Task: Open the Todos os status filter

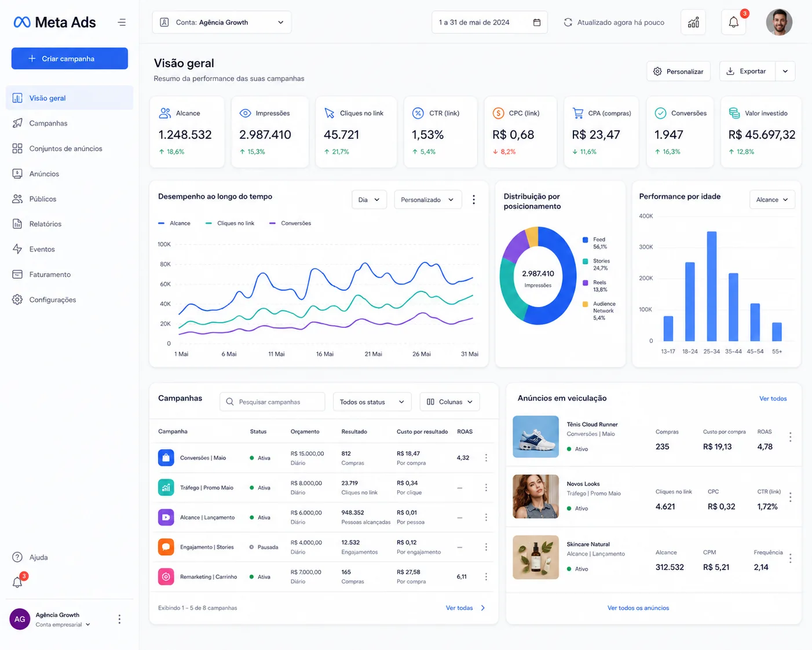Action: pos(372,402)
